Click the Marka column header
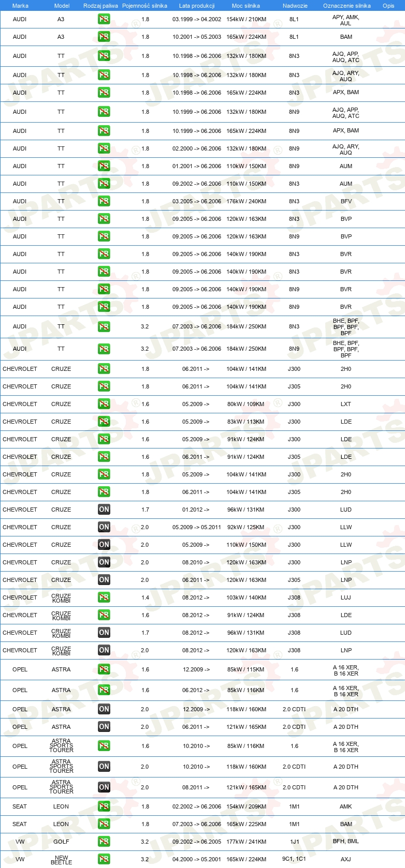Viewport: 405px width, 868px height. (x=20, y=6)
